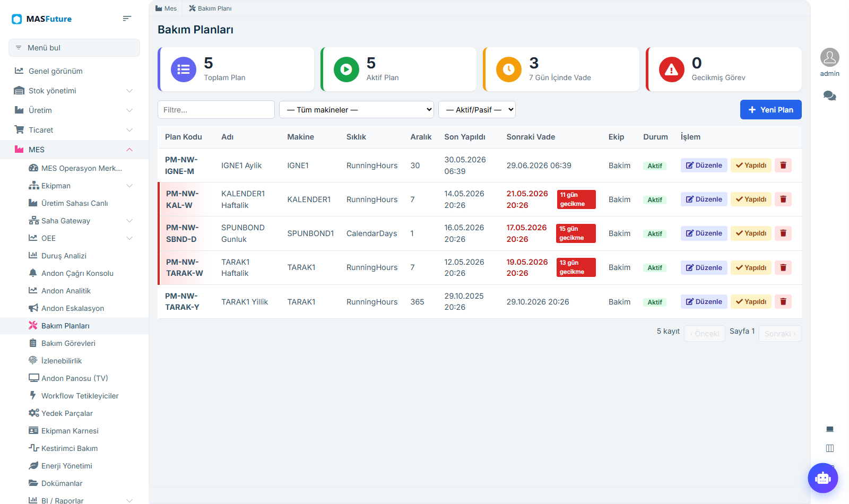Mark SPUNBOND Gunluk plan as Yapıldı
Image resolution: width=849 pixels, height=504 pixels.
751,233
